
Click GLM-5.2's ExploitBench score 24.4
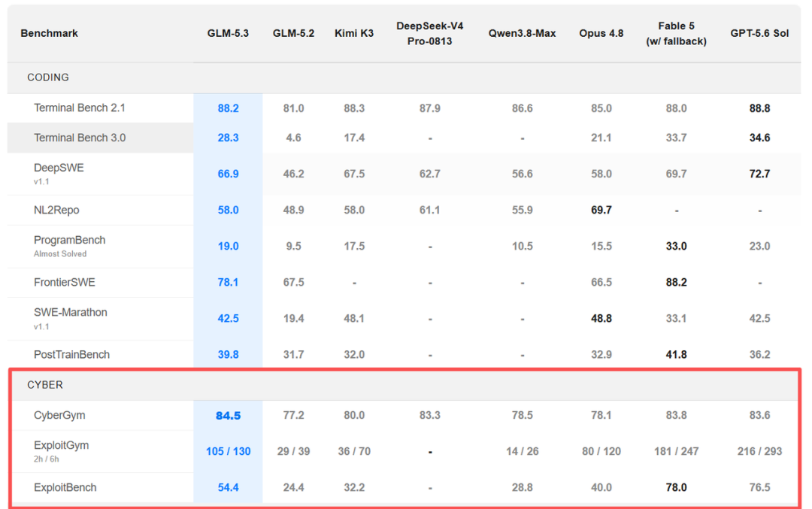pos(294,488)
